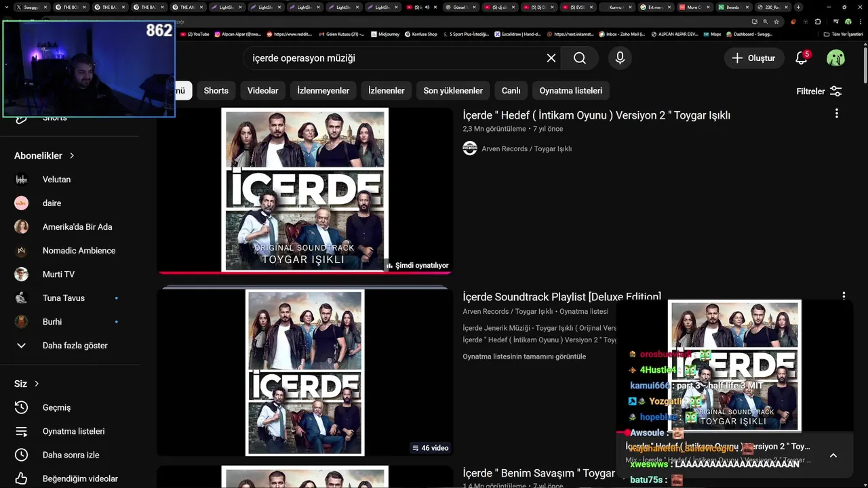868x488 pixels.
Task: Open Abonelikler section arrow
Action: [72, 156]
